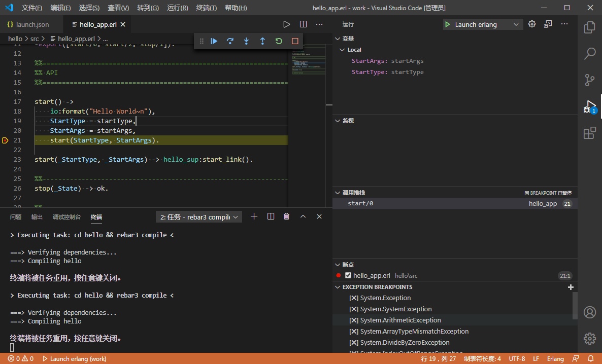Toggle System.ArithmeticException breakpoint checkbox
Viewport: 602px width, 364px height.
[x=354, y=320]
